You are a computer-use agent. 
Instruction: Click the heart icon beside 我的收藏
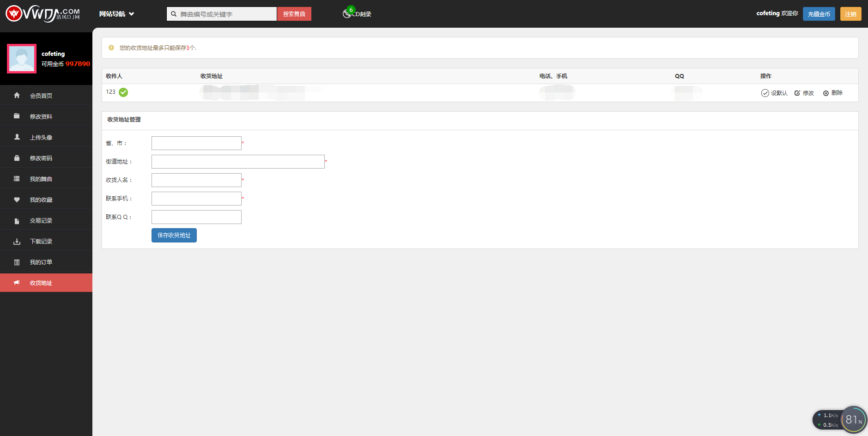pyautogui.click(x=17, y=200)
